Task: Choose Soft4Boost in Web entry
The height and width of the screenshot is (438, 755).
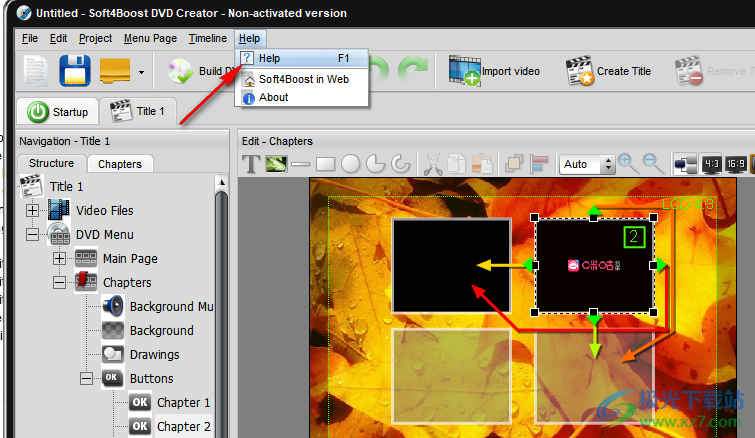Action: point(302,79)
